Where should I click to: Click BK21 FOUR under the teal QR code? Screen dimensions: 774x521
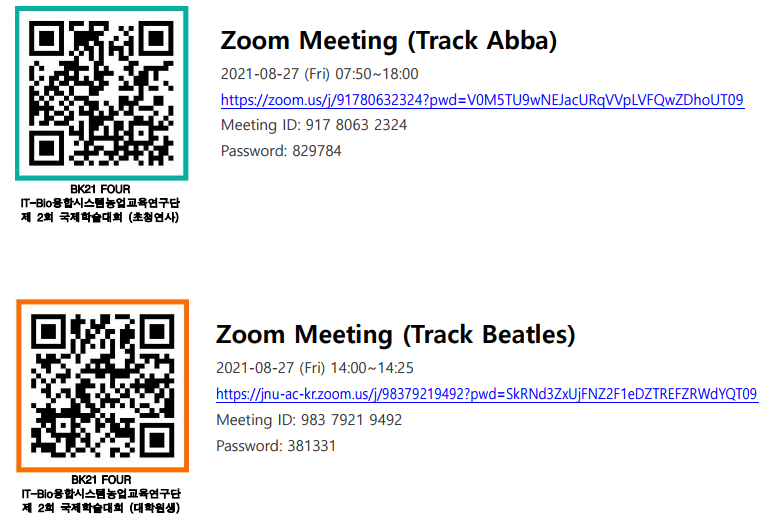coord(100,189)
